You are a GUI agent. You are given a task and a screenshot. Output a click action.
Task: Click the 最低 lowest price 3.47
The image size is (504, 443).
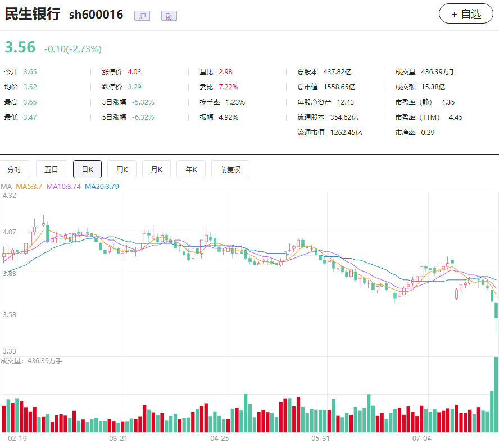pyautogui.click(x=30, y=117)
